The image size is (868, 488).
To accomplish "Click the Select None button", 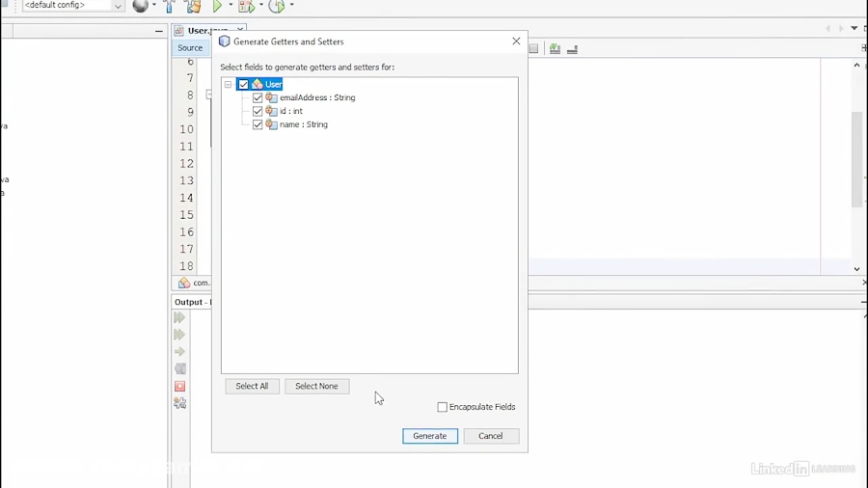I will (316, 386).
